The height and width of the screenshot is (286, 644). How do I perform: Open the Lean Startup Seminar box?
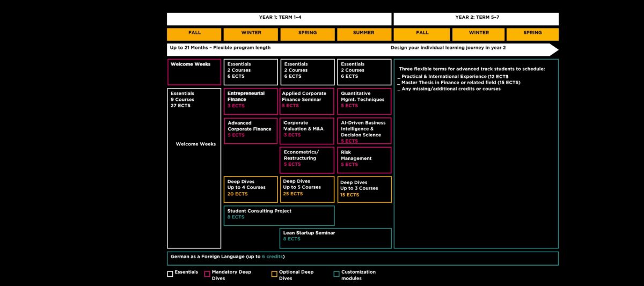tap(336, 238)
